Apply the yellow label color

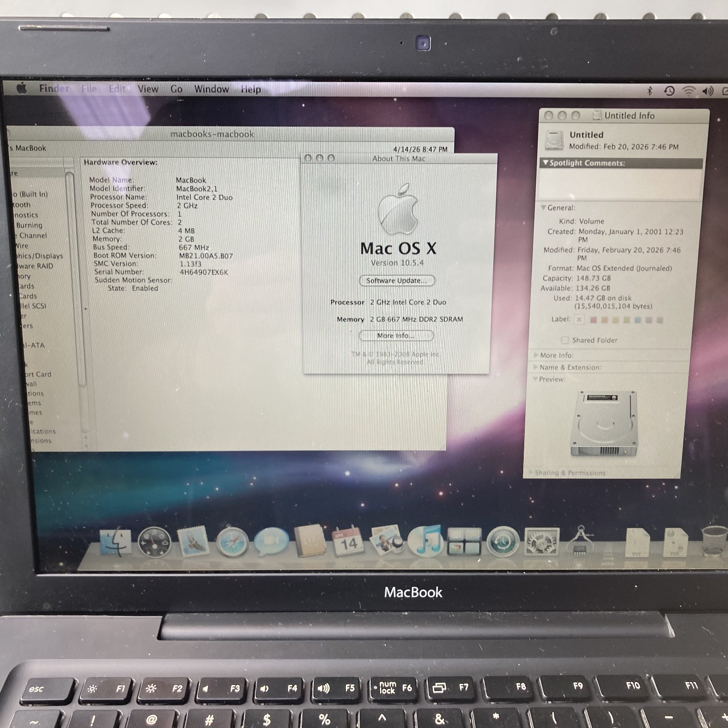tap(616, 320)
